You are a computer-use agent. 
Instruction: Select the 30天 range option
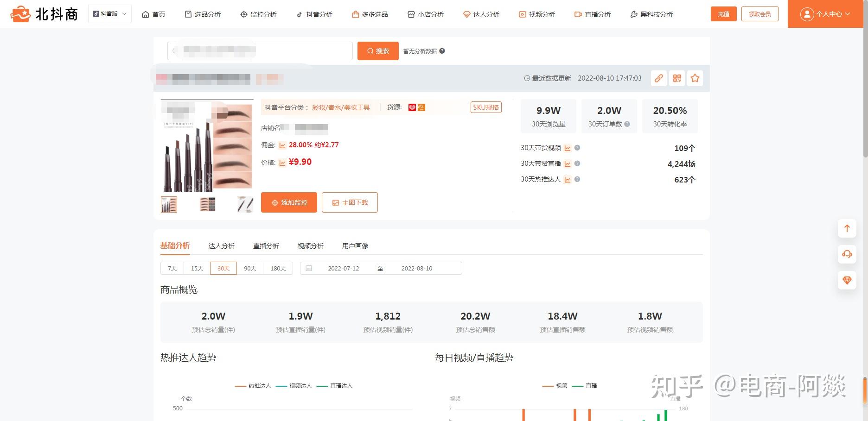[223, 268]
